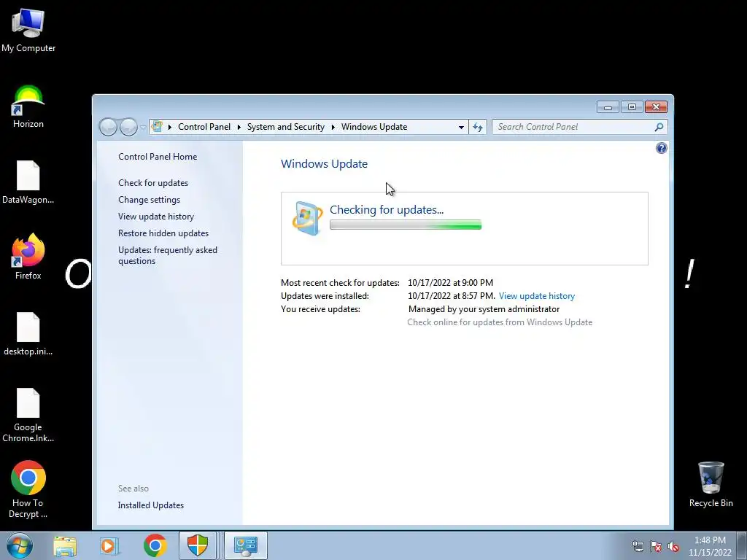Click the muted volume tray icon
Screen dimensions: 747x560
click(673, 547)
